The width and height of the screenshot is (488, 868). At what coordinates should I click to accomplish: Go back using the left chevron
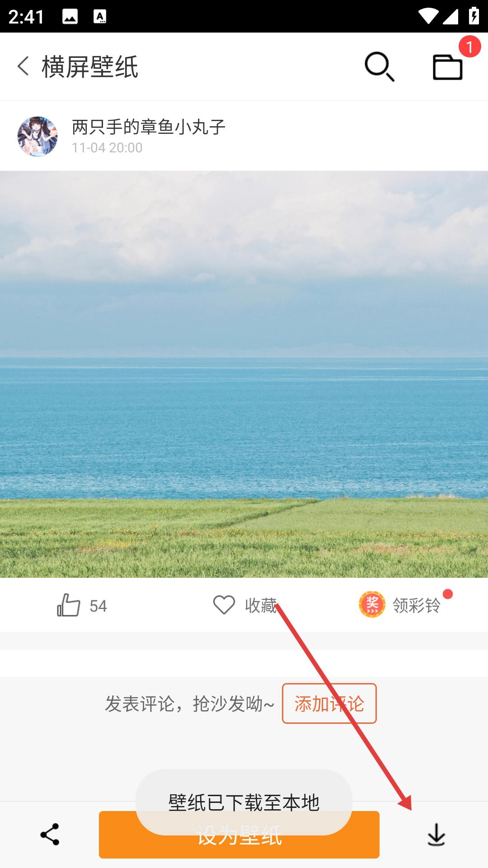pyautogui.click(x=23, y=66)
